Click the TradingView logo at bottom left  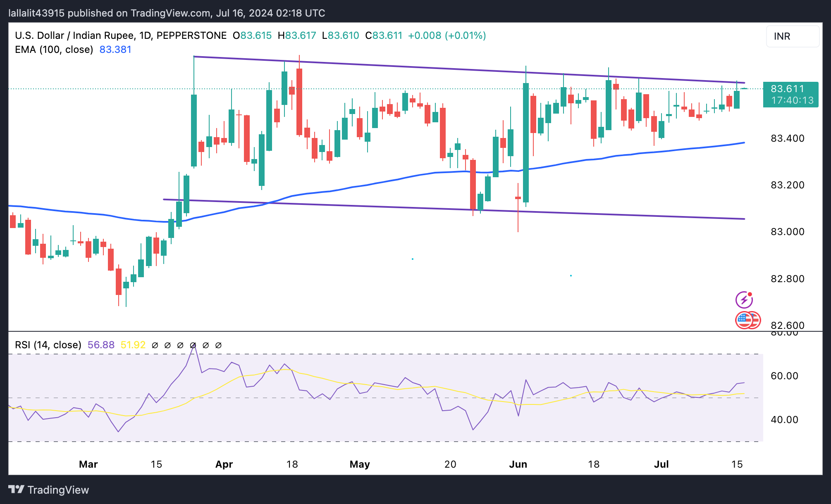[x=48, y=490]
